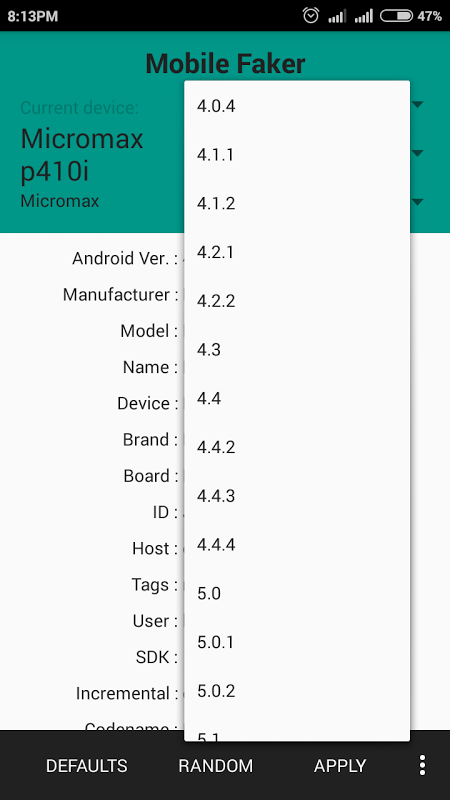Tap the second SIM signal strength icon

(364, 16)
